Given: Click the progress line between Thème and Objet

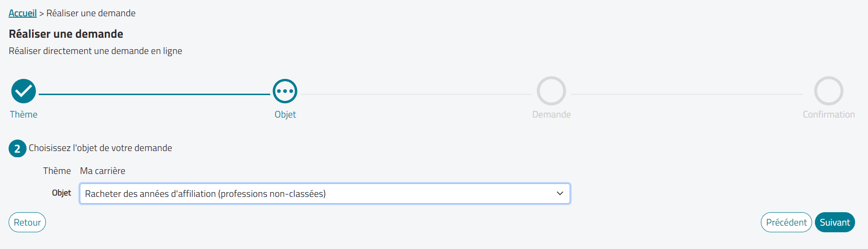Looking at the screenshot, I should point(154,94).
